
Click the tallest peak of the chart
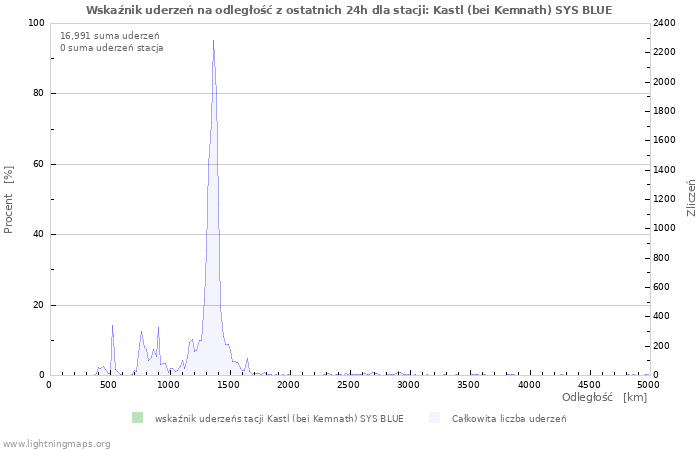pos(213,42)
